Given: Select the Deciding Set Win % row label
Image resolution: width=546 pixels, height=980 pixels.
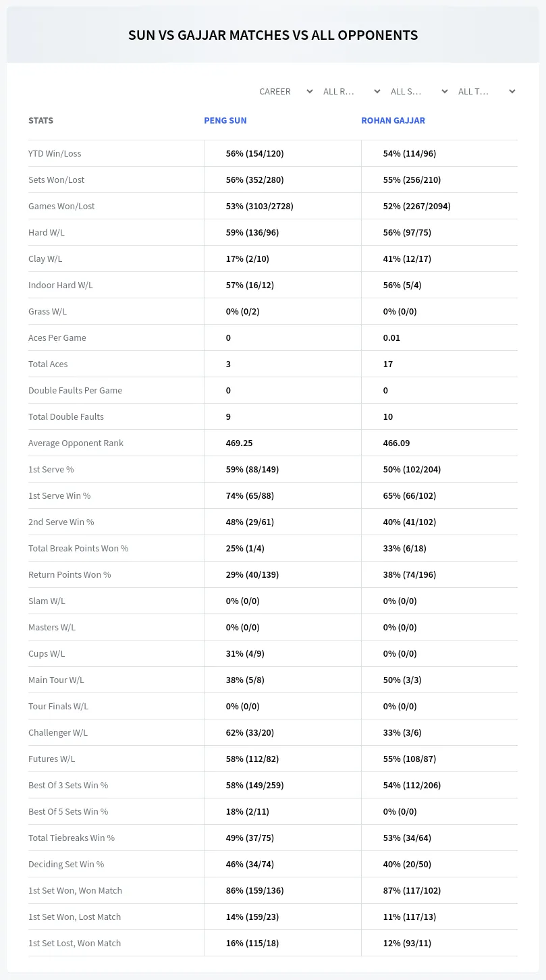Looking at the screenshot, I should (66, 864).
